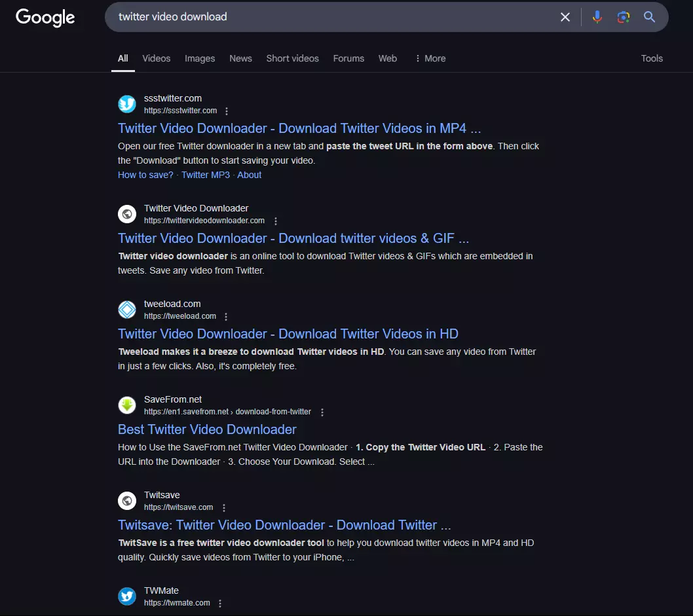Open 'Best Twitter Video Downloader' result

pos(207,429)
